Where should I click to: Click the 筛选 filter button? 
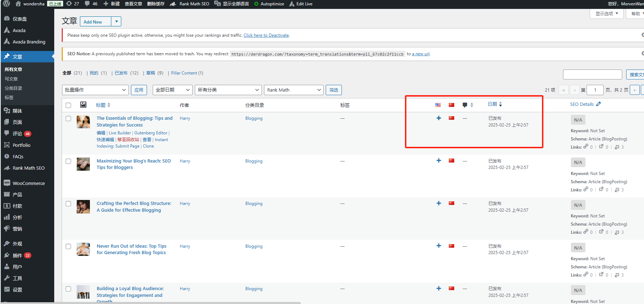(334, 90)
